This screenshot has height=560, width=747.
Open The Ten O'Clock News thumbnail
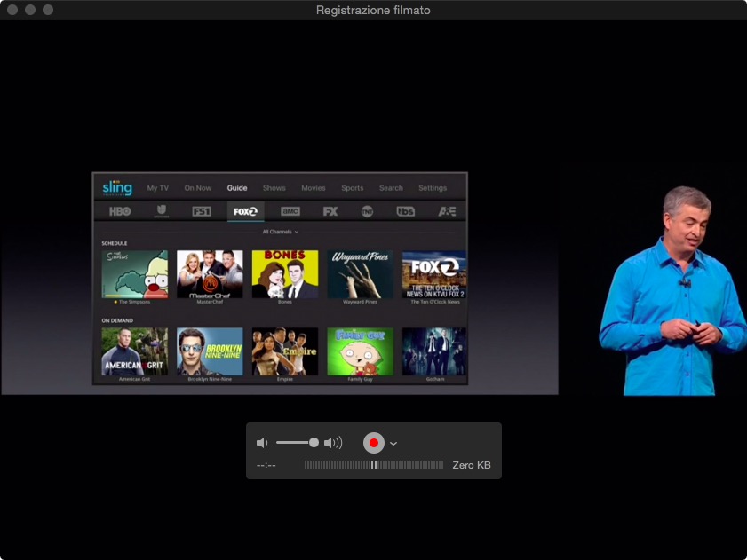click(434, 274)
